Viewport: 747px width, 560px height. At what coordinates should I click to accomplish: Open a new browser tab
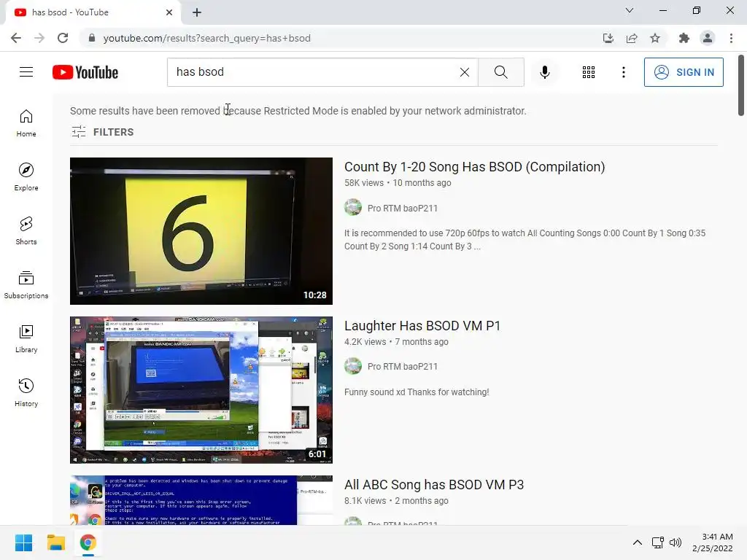[x=197, y=12]
